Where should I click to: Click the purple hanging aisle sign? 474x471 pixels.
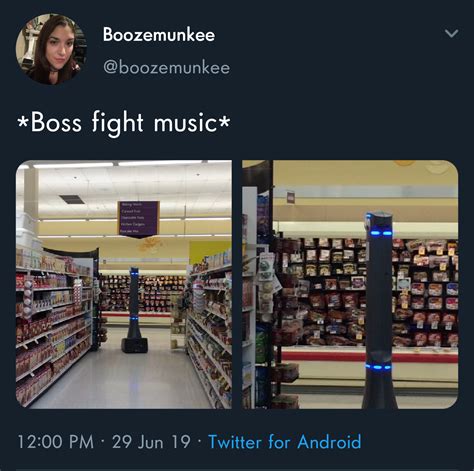[x=138, y=219]
